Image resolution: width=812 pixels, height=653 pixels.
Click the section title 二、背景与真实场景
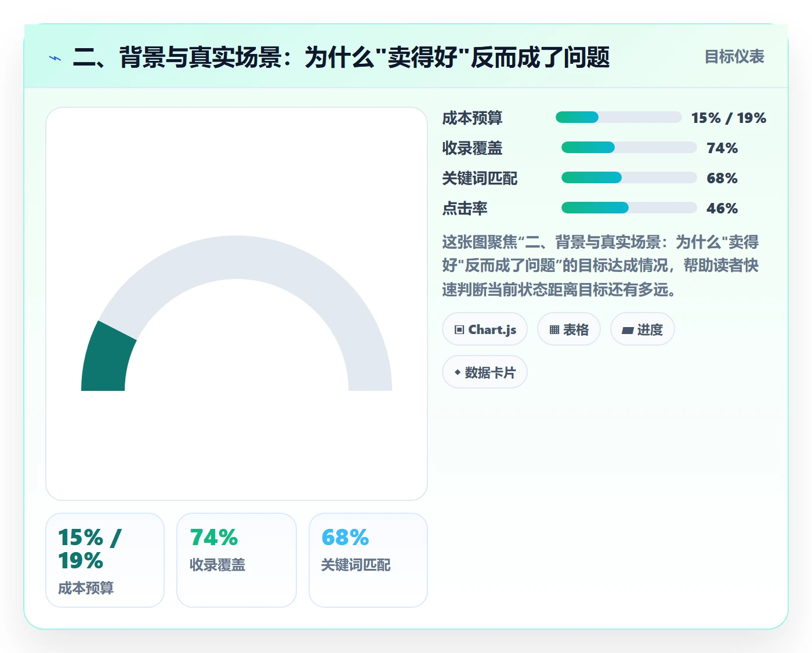[x=341, y=57]
